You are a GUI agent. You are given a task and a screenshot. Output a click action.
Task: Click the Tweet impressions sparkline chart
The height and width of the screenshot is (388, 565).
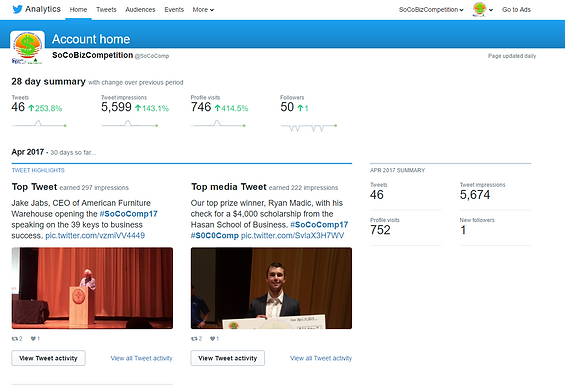[130, 124]
